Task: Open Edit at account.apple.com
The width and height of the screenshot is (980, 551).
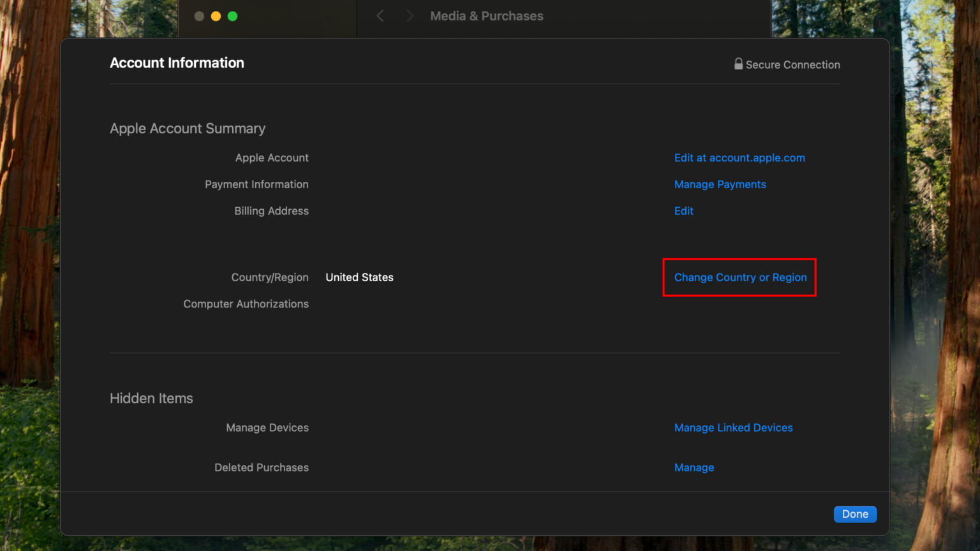Action: click(x=739, y=158)
